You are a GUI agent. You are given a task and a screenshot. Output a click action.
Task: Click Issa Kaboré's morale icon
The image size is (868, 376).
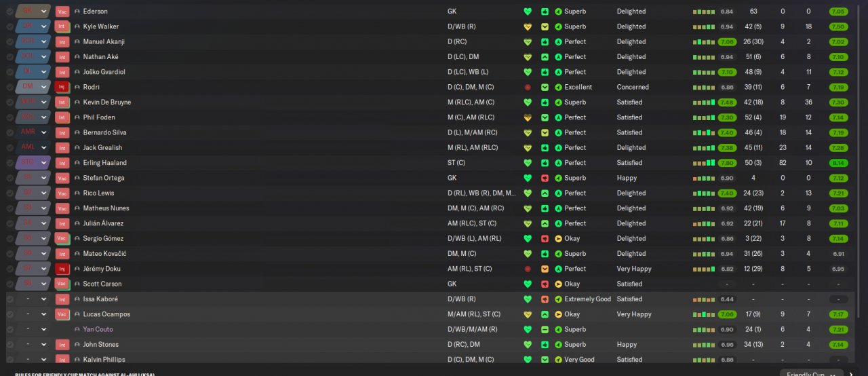[x=558, y=299]
